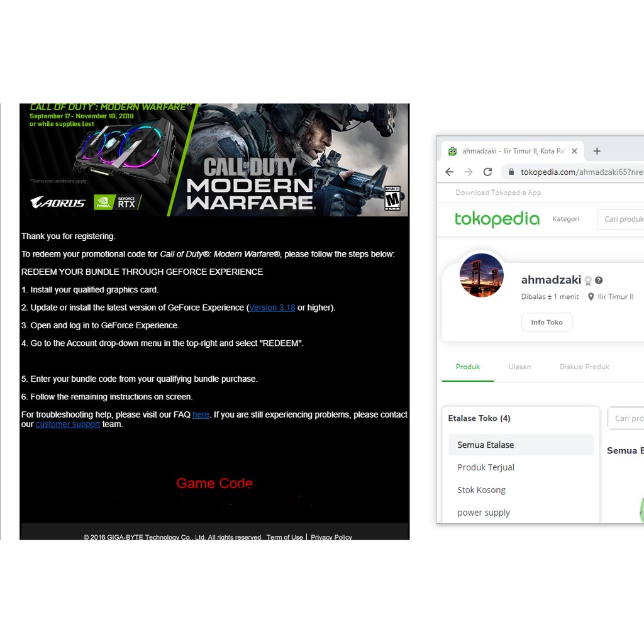Click the FAQ 'here' link
This screenshot has height=644, width=644.
(201, 415)
